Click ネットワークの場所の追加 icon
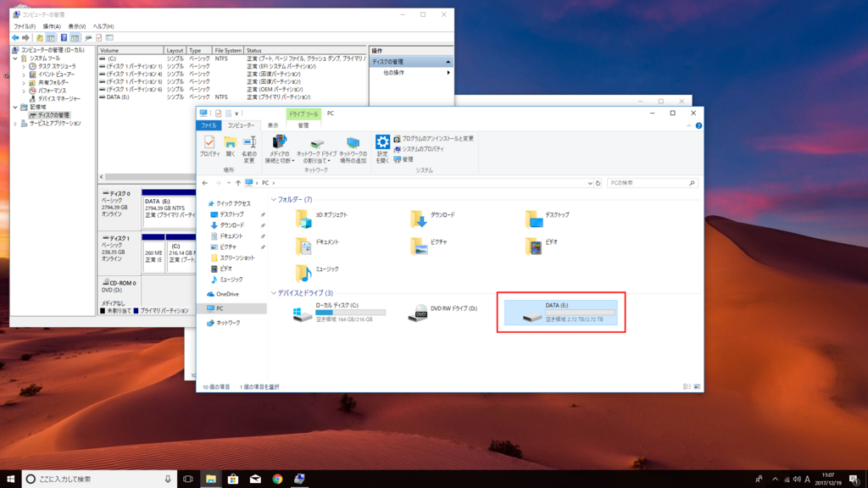Viewport: 868px width, 488px height. tap(353, 149)
